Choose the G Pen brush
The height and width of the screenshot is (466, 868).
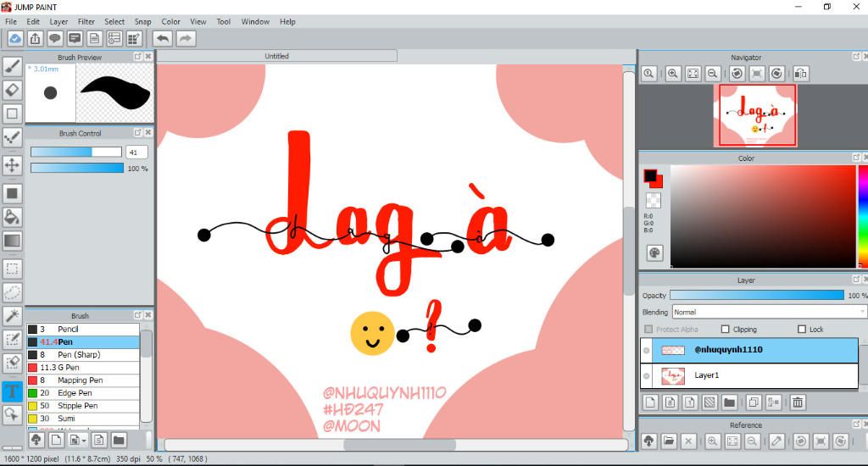click(x=83, y=368)
